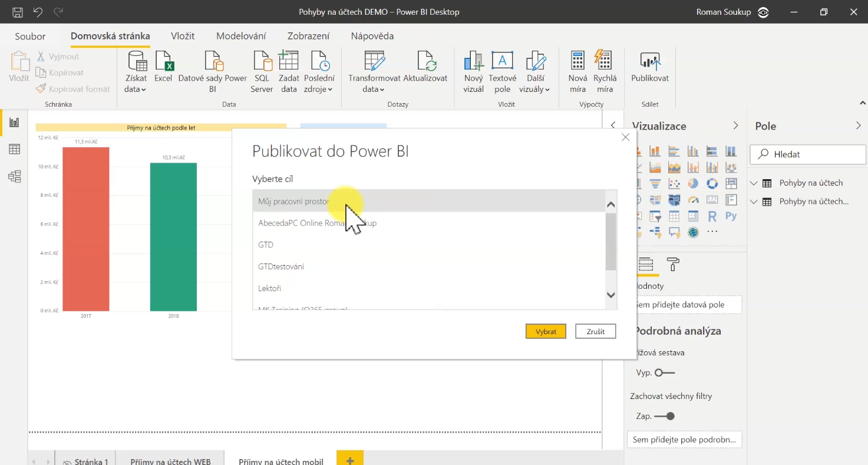Collapse the Pole pane chevron
Image resolution: width=868 pixels, height=465 pixels.
(858, 126)
